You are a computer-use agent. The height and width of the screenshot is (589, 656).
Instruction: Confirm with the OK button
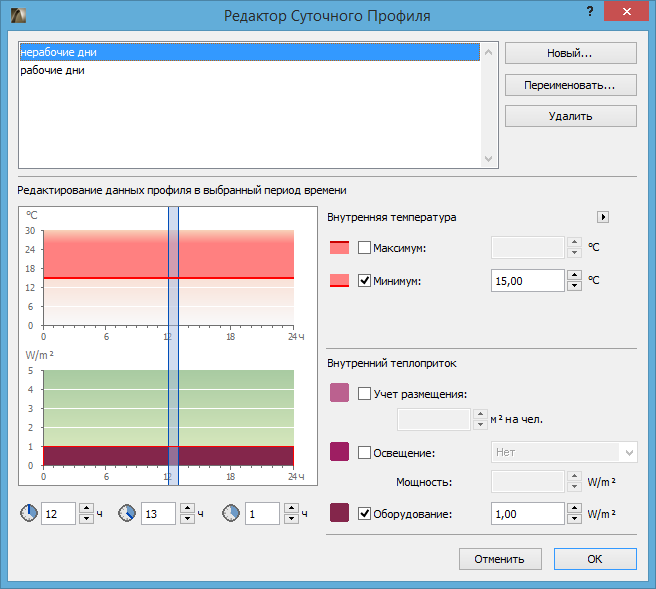[x=595, y=559]
